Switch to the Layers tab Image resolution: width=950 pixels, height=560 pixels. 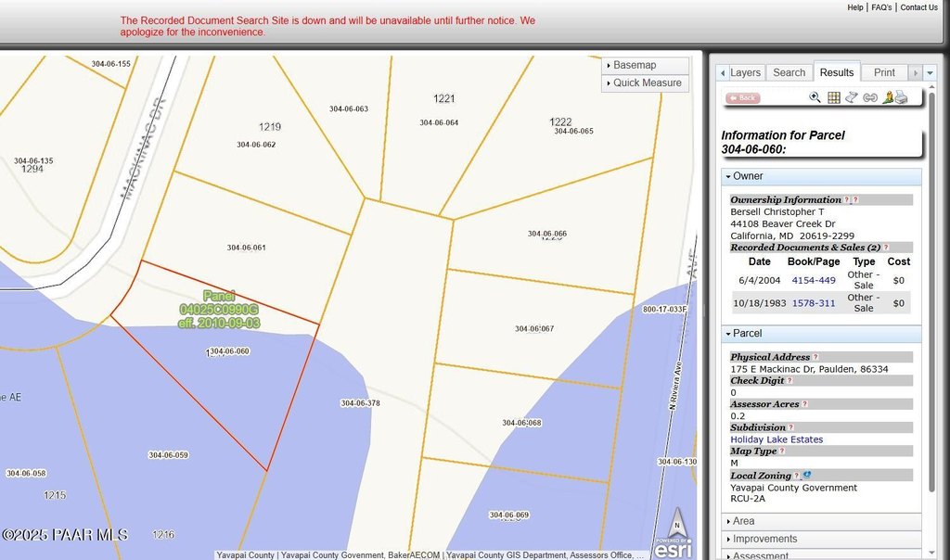[x=744, y=72]
